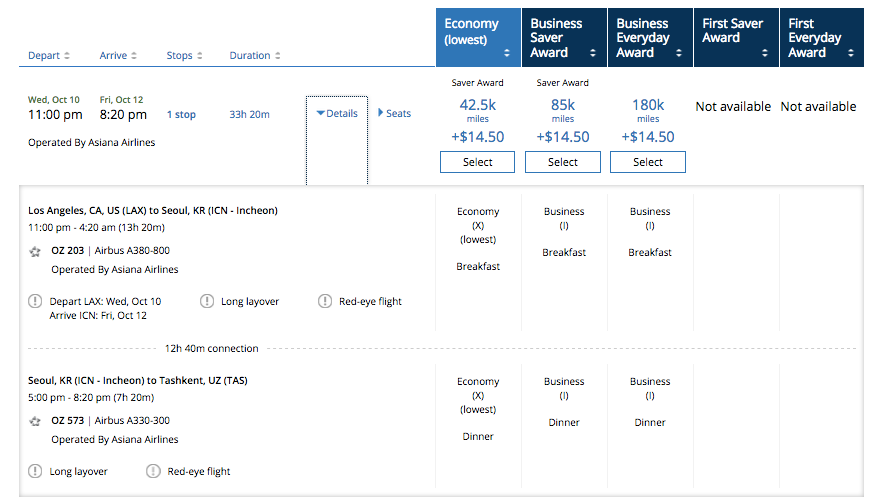Select the 42.5k miles Economy award
This screenshot has height=497, width=870.
477,162
